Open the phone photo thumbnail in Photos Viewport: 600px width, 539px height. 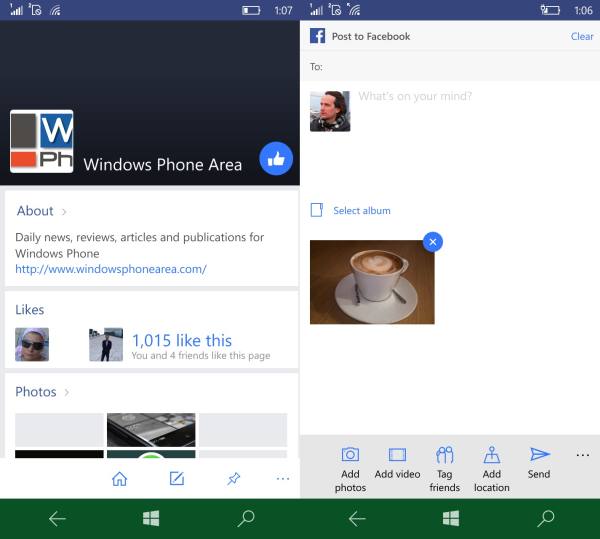pos(151,430)
